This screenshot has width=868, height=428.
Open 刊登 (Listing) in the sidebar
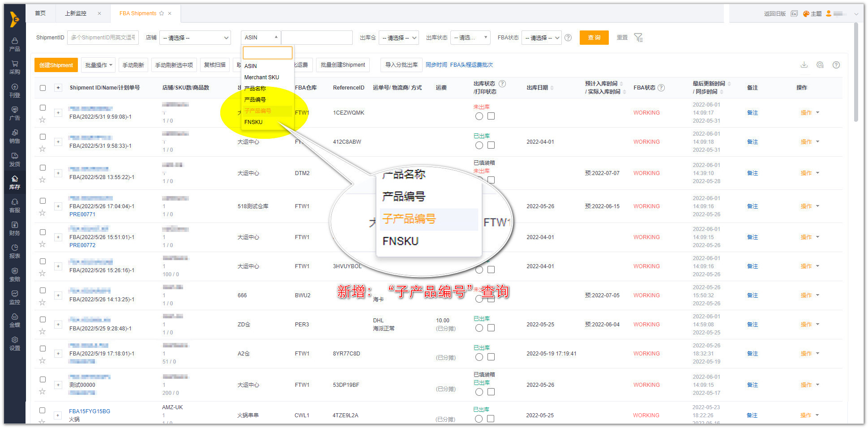coord(15,90)
